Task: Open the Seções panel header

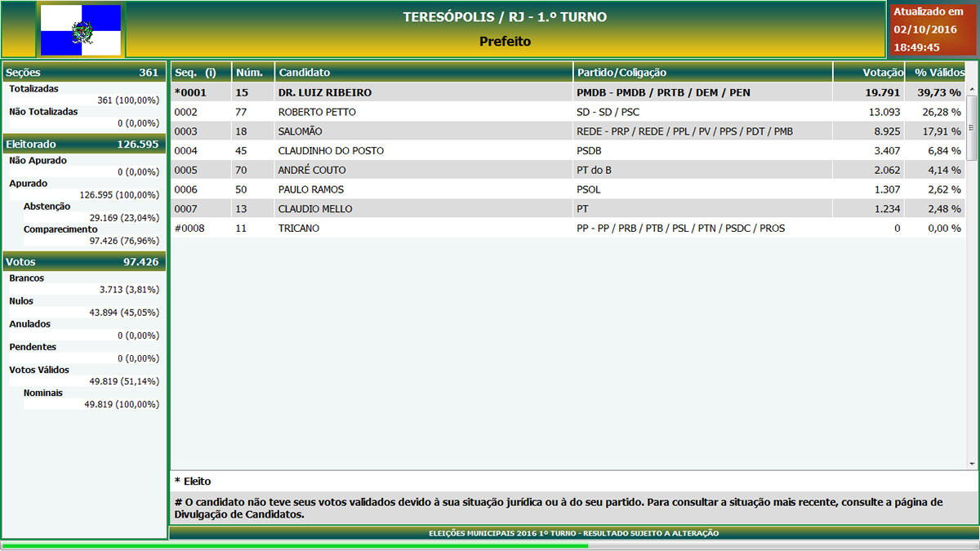Action: tap(84, 73)
